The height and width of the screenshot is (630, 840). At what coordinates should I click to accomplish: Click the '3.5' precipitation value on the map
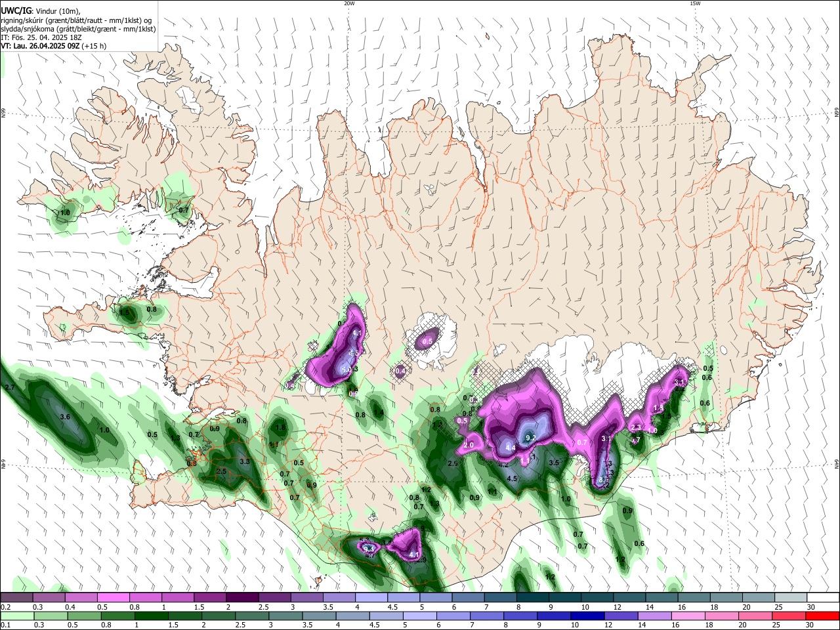click(554, 463)
